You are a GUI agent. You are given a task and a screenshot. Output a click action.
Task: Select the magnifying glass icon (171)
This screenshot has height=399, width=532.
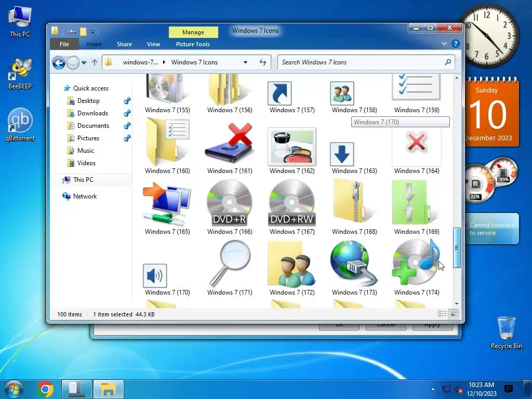click(x=230, y=263)
